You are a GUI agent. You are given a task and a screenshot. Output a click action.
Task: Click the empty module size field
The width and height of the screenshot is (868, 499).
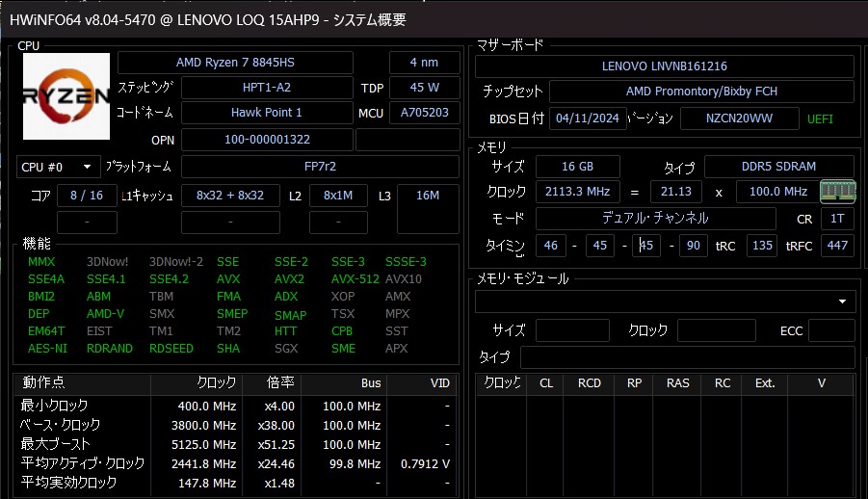pyautogui.click(x=572, y=330)
